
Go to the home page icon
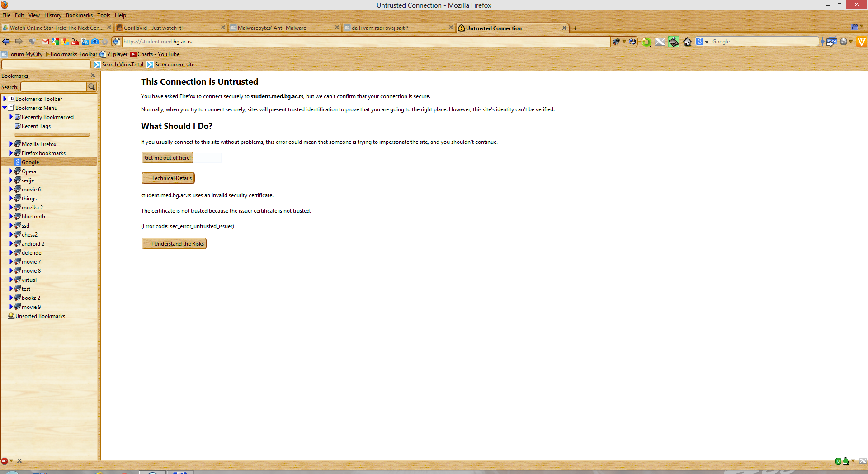coord(688,42)
